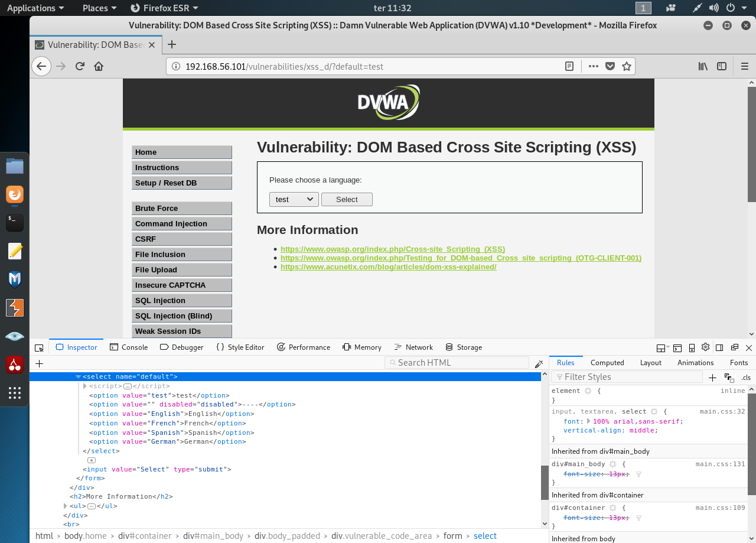Focus the Filter Styles field

(627, 377)
